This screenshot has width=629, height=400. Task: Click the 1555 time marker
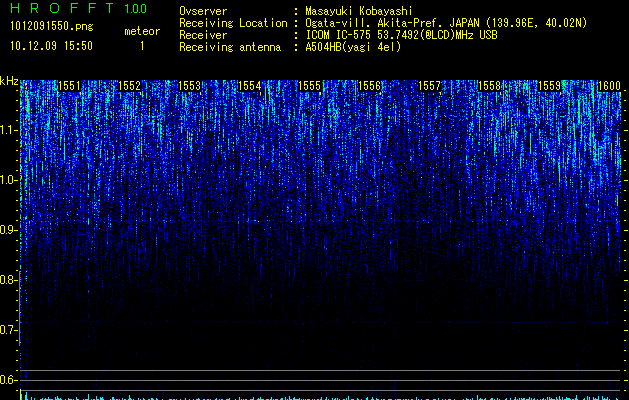pos(310,86)
